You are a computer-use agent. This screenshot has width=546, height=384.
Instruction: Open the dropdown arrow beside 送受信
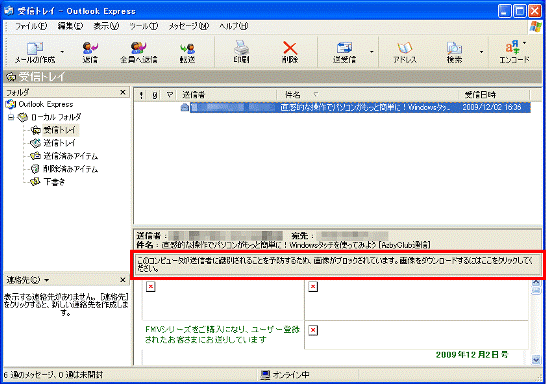tap(372, 52)
